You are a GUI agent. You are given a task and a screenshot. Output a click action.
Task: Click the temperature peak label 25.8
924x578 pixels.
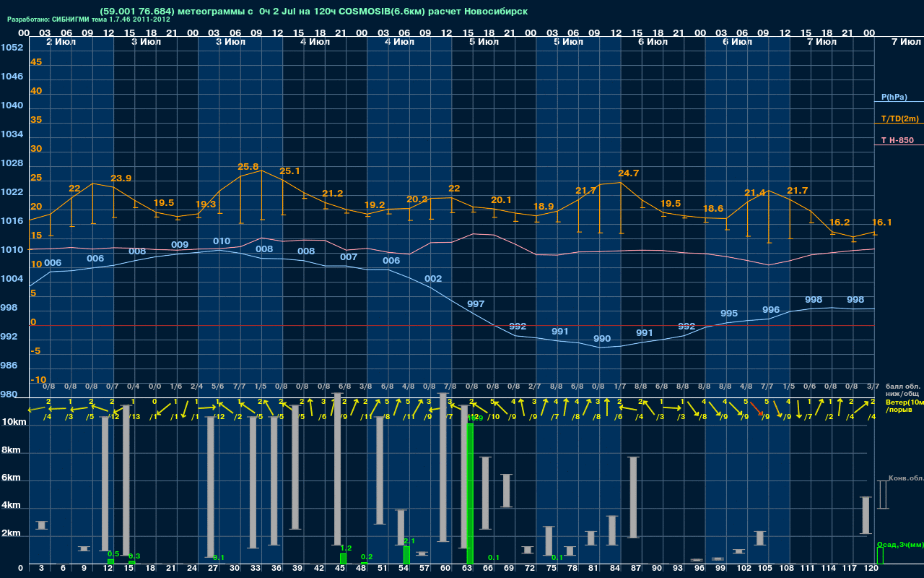click(248, 167)
